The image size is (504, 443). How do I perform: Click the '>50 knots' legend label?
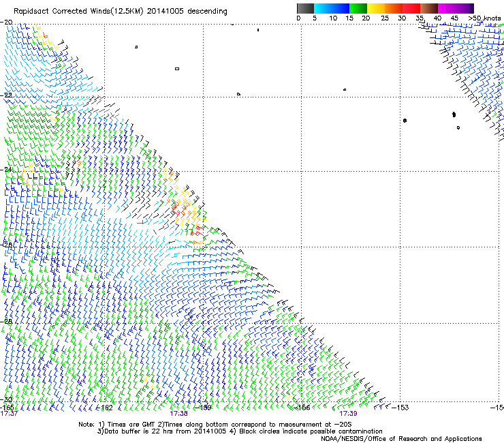[484, 18]
